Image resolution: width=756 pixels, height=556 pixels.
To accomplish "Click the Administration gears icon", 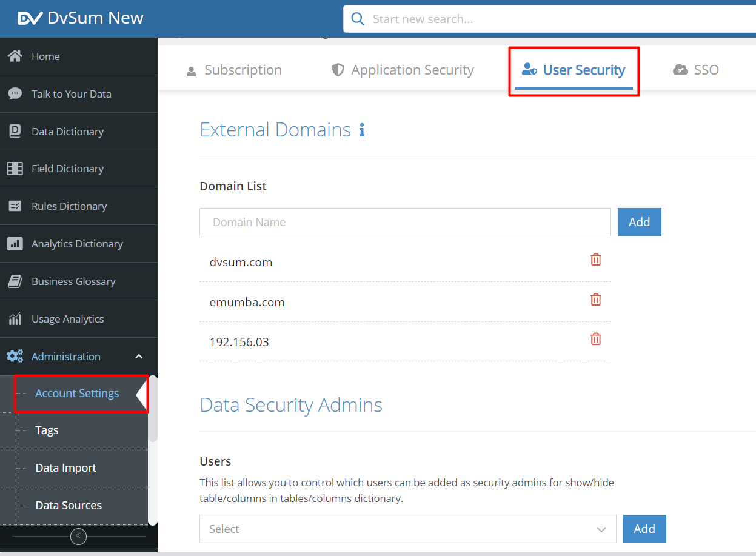I will (15, 357).
